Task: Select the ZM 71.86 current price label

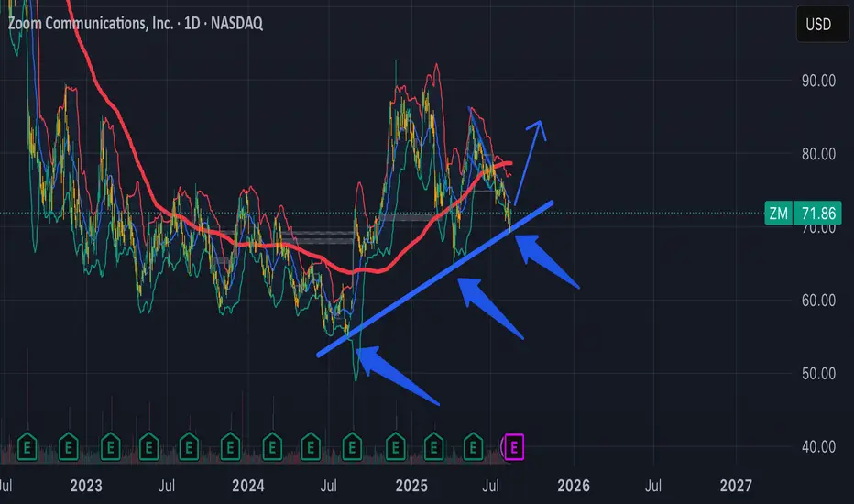Action: (x=803, y=213)
